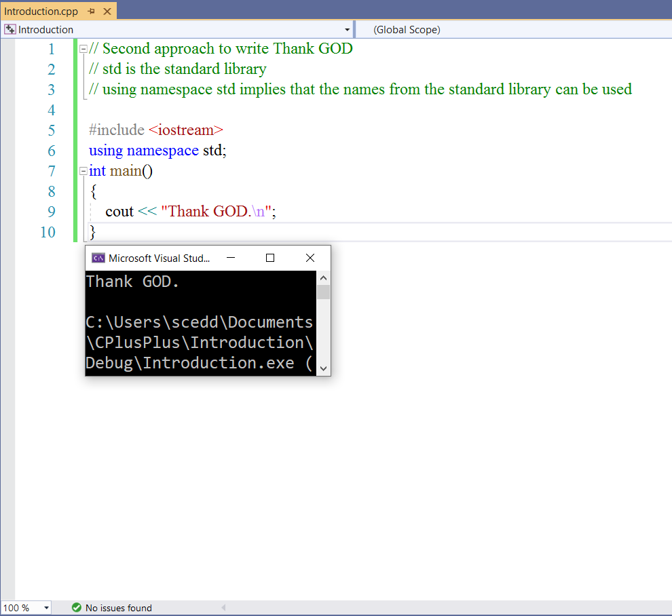This screenshot has height=616, width=672.
Task: Click the 'Thank GOD.' console output
Action: coord(132,282)
